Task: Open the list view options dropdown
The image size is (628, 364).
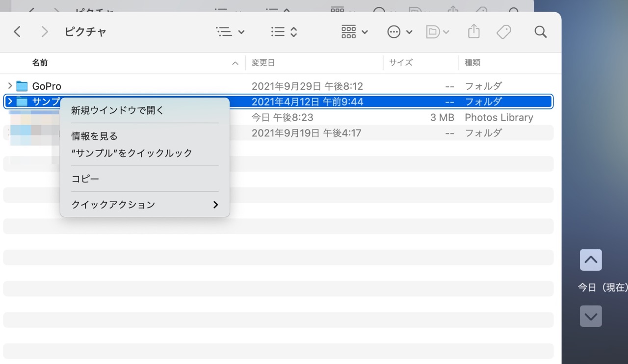Action: tap(231, 32)
